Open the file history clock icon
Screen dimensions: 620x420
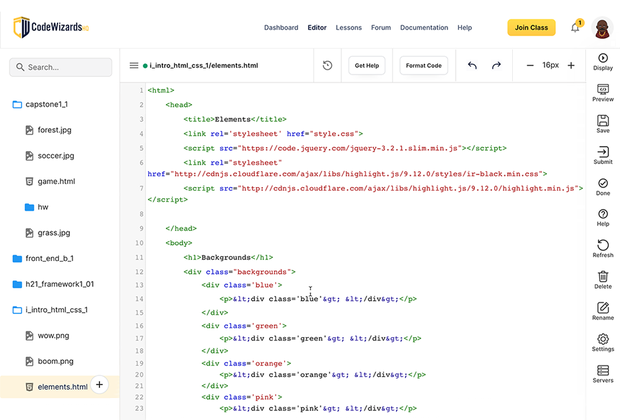coord(327,66)
